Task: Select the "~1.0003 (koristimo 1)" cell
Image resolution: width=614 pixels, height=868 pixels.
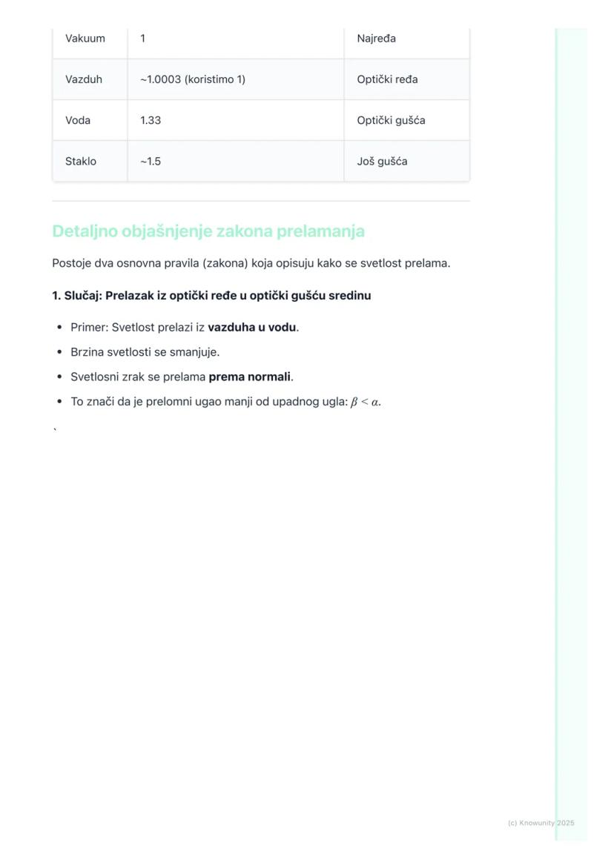Action: tap(192, 79)
